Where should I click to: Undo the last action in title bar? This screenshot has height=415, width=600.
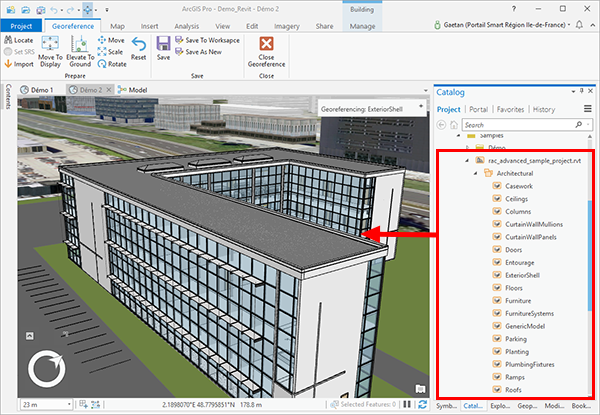click(x=54, y=9)
